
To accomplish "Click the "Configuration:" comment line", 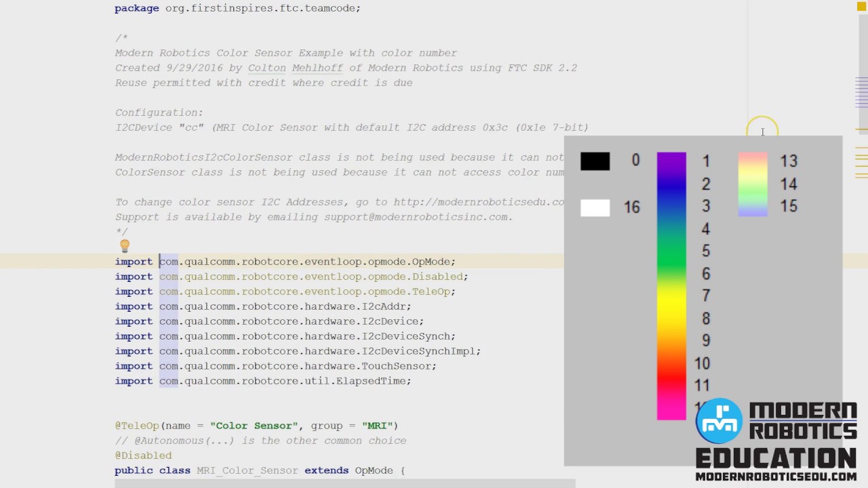I will coord(159,113).
